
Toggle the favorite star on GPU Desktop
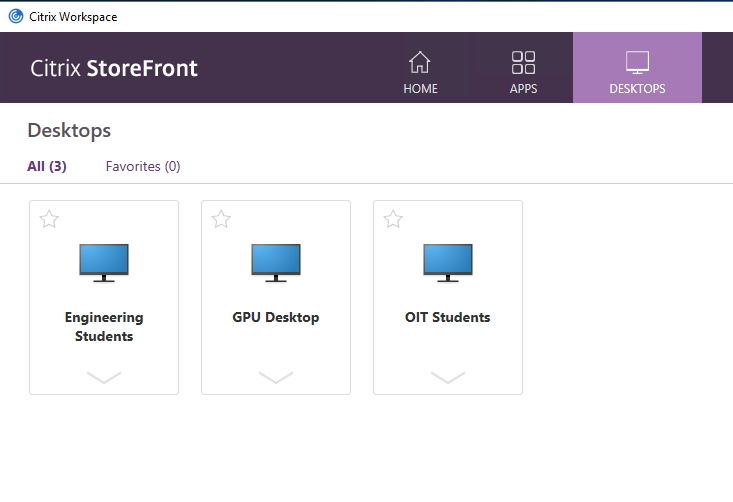221,219
